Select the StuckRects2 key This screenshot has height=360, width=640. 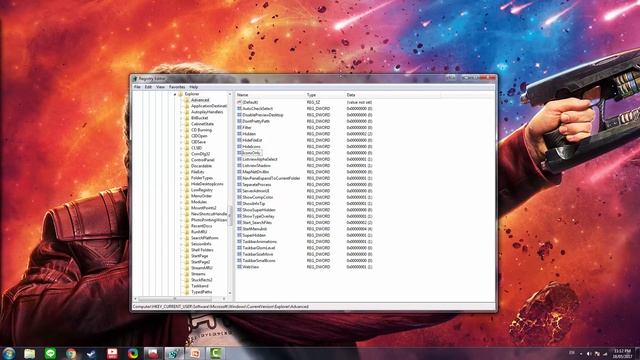point(202,280)
